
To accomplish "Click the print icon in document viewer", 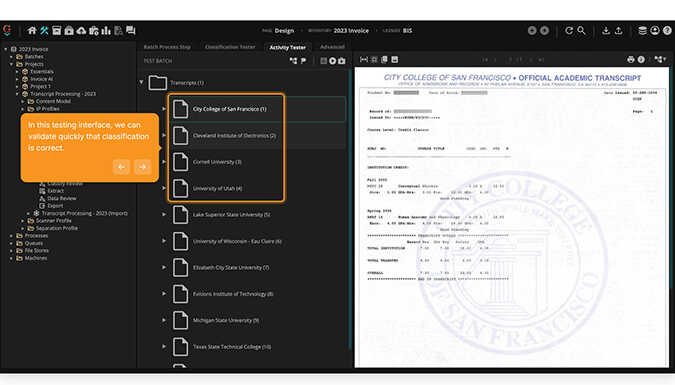I will click(631, 59).
